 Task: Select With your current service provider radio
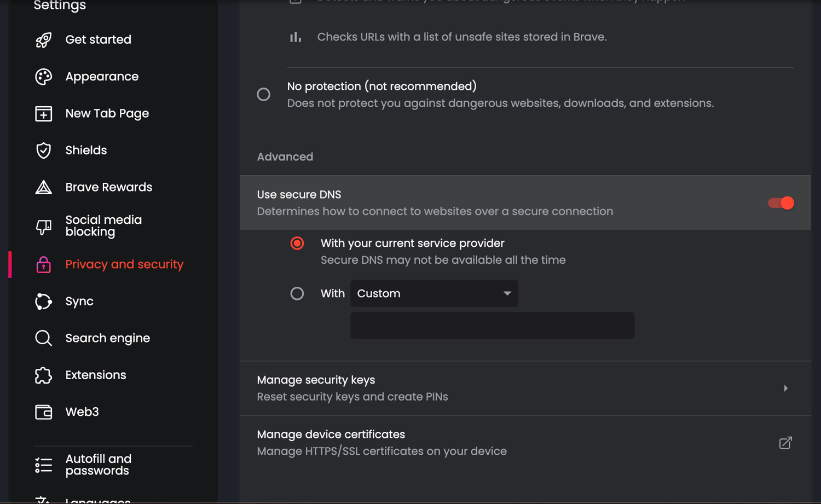[x=297, y=244]
